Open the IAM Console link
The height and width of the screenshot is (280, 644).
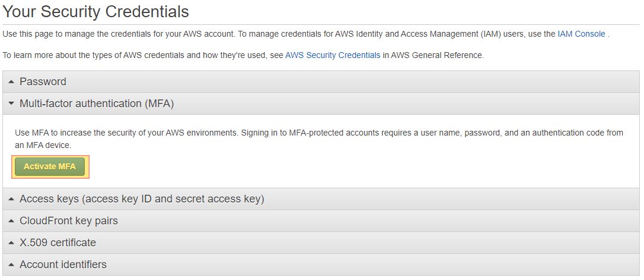(581, 34)
